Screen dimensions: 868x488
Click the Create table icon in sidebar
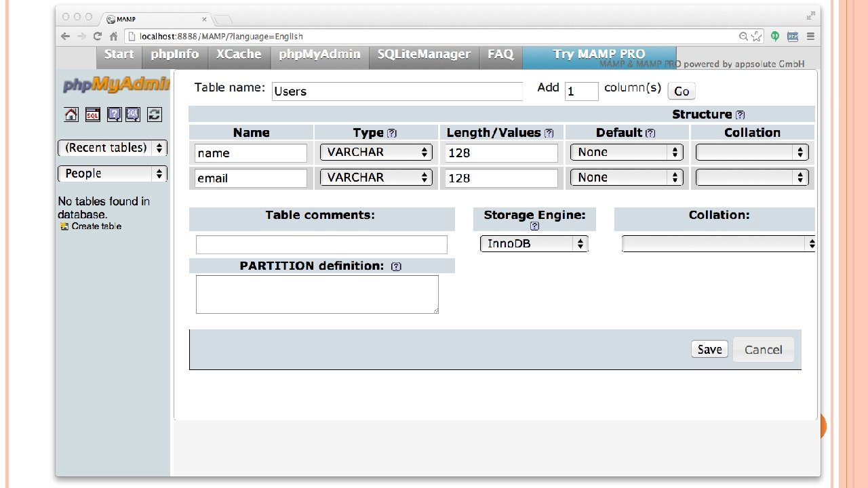64,226
